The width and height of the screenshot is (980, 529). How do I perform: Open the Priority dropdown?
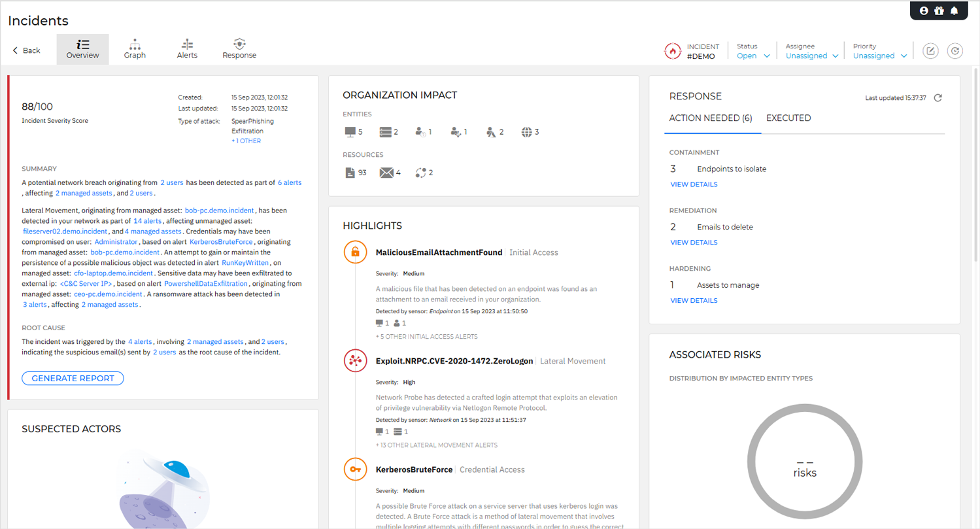879,56
